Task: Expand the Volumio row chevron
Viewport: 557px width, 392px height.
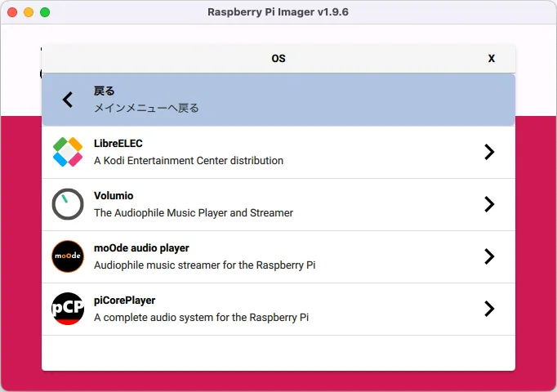Action: (489, 204)
